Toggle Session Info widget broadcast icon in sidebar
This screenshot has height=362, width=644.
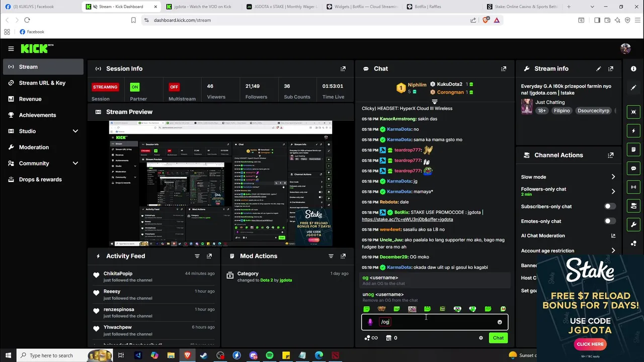633,187
